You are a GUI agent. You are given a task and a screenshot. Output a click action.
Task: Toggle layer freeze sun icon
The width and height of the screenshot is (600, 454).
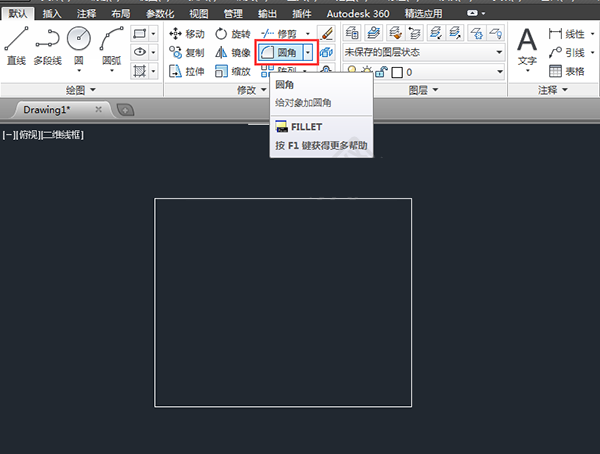[x=367, y=71]
